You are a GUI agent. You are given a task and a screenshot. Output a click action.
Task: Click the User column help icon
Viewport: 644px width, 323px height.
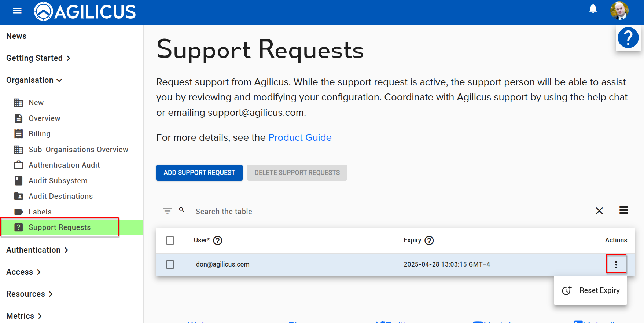click(x=218, y=241)
